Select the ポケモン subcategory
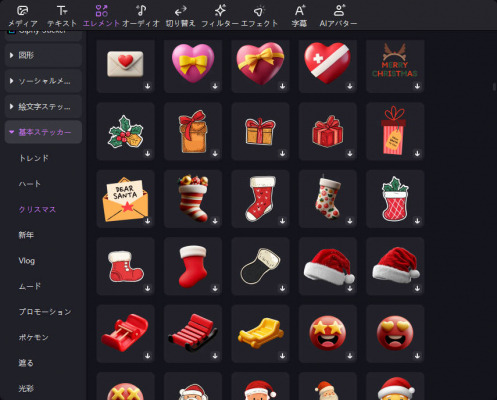 click(x=34, y=337)
